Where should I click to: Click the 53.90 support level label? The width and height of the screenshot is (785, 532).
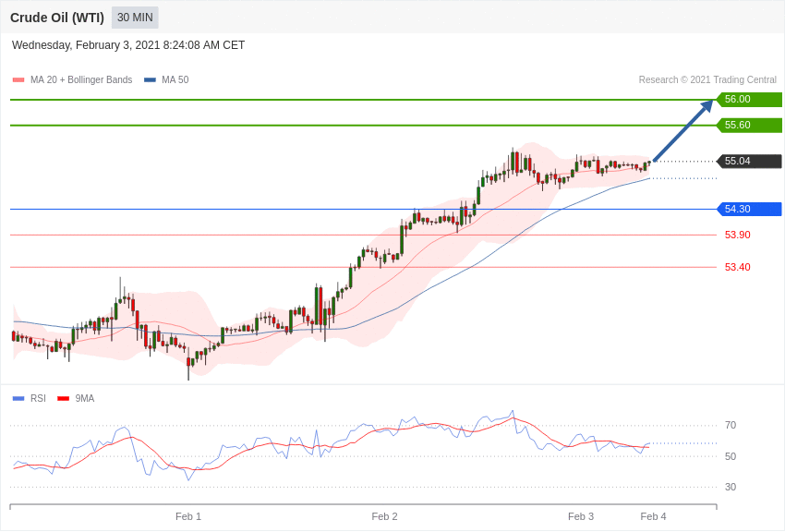click(x=737, y=236)
